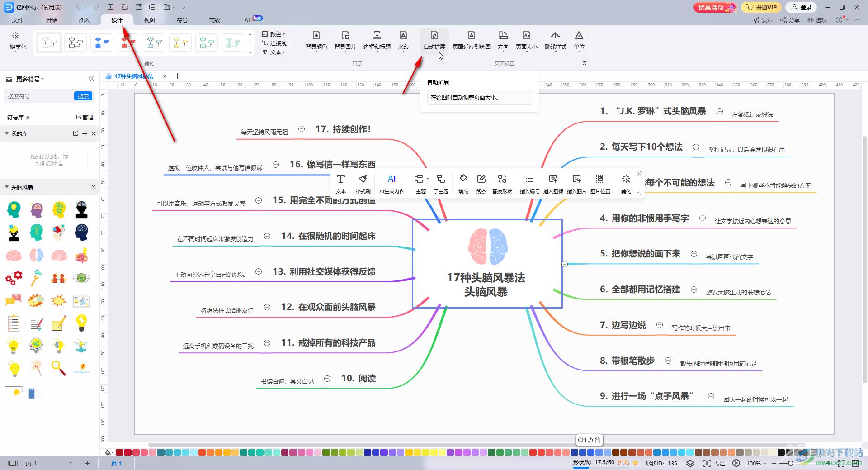Click the Share (分享) button
Image resolution: width=868 pixels, height=470 pixels.
click(790, 20)
